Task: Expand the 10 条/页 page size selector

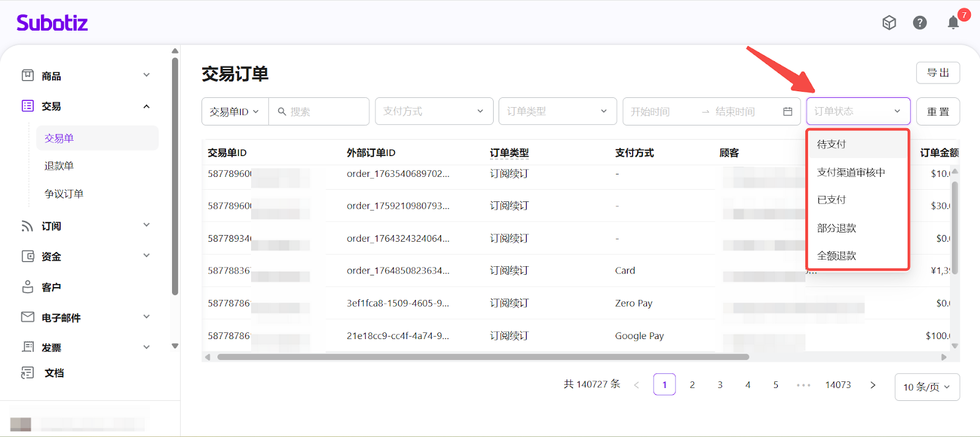Action: pos(927,387)
